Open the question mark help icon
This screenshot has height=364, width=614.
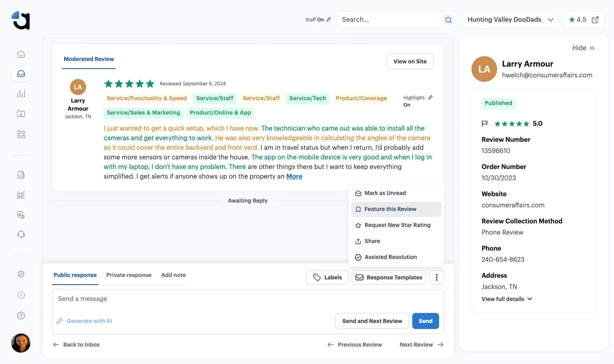[x=21, y=316]
